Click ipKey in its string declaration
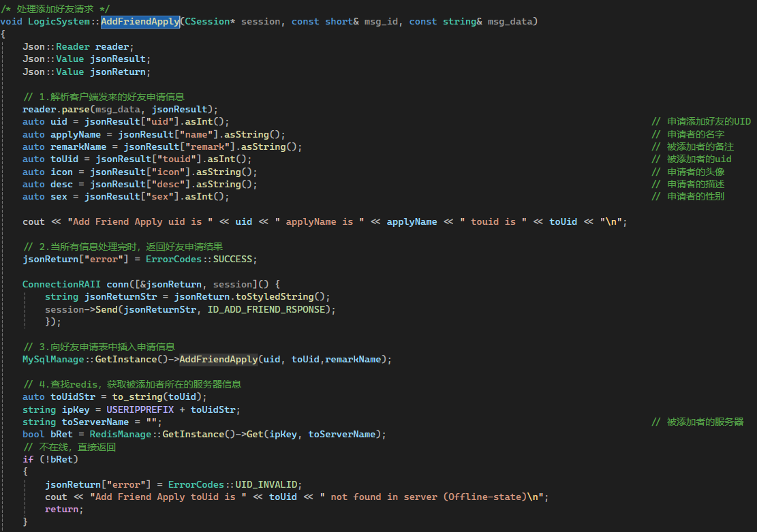The width and height of the screenshot is (757, 532). (x=76, y=409)
